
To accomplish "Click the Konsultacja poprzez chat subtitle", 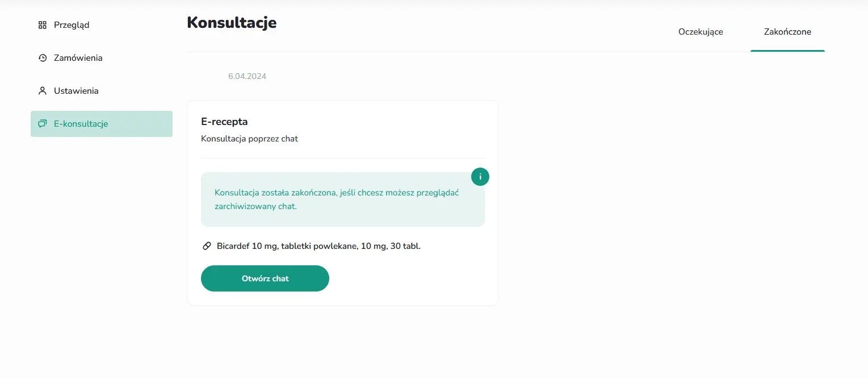I will coord(249,139).
